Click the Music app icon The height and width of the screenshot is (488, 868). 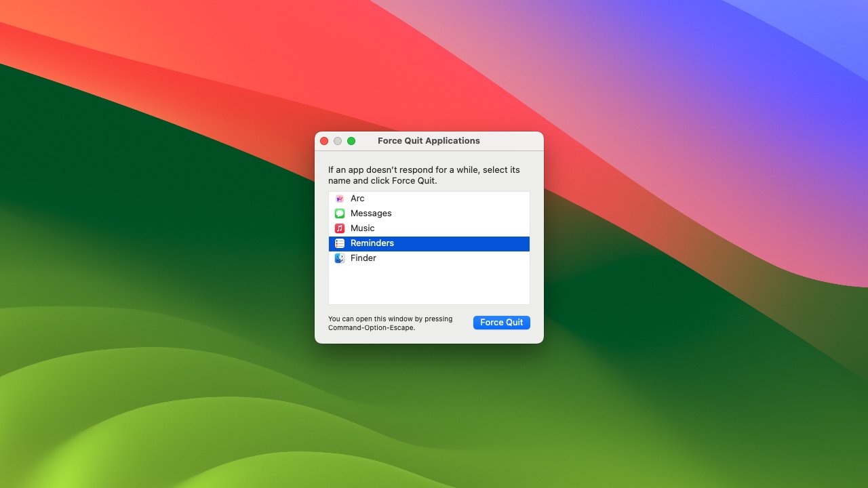pyautogui.click(x=339, y=228)
